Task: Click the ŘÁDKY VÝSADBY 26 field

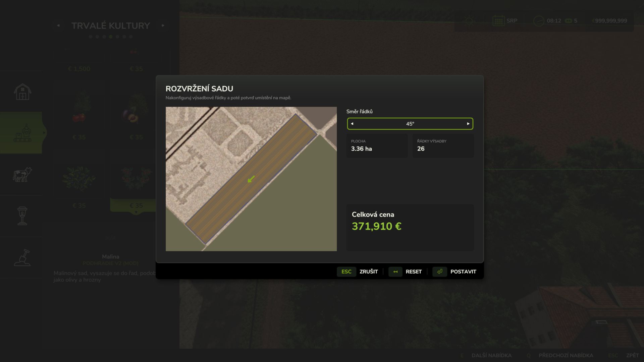Action: click(443, 146)
